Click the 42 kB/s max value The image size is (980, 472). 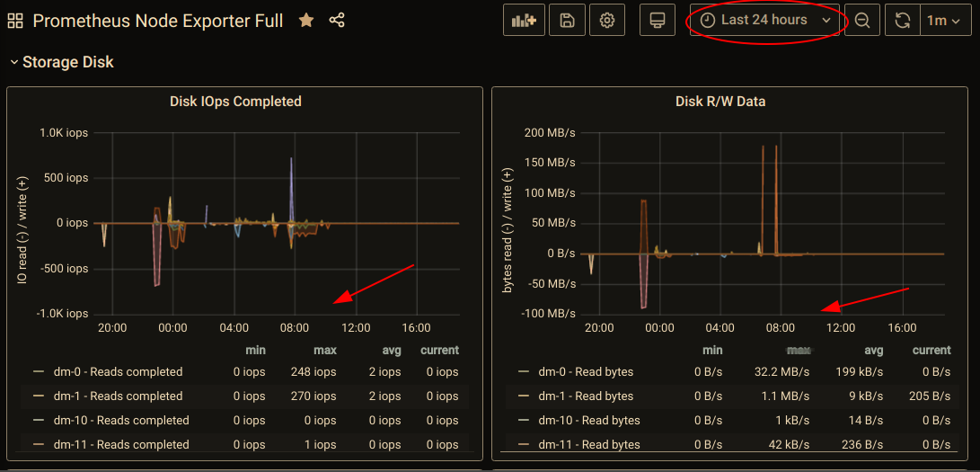pyautogui.click(x=789, y=444)
